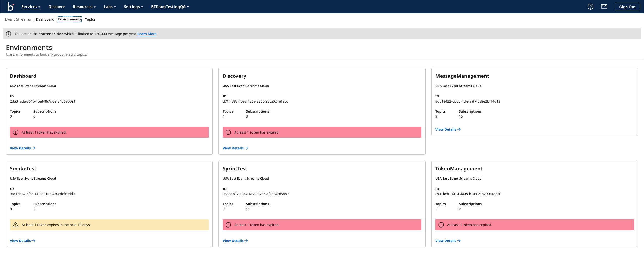Switch to the Topics tab

(90, 19)
